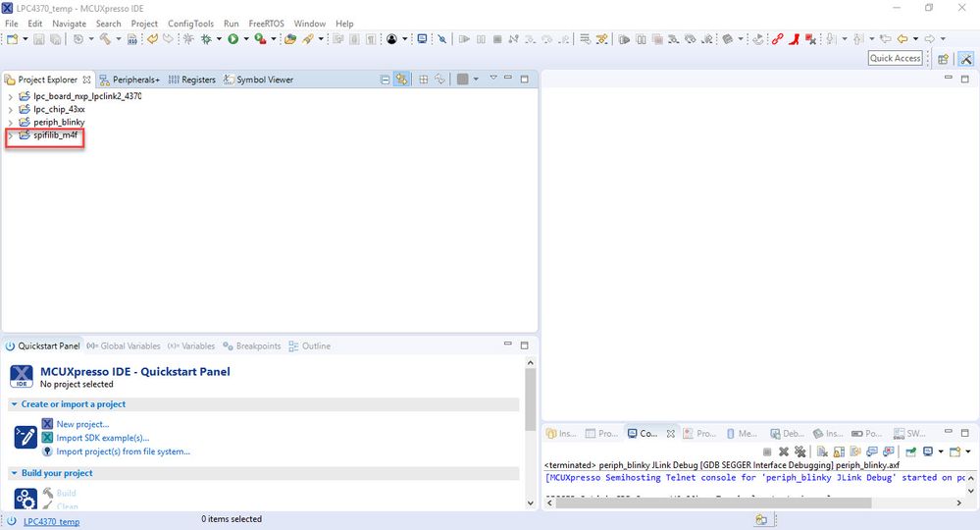Click the yellow Back arrow toolbar icon

point(903,38)
